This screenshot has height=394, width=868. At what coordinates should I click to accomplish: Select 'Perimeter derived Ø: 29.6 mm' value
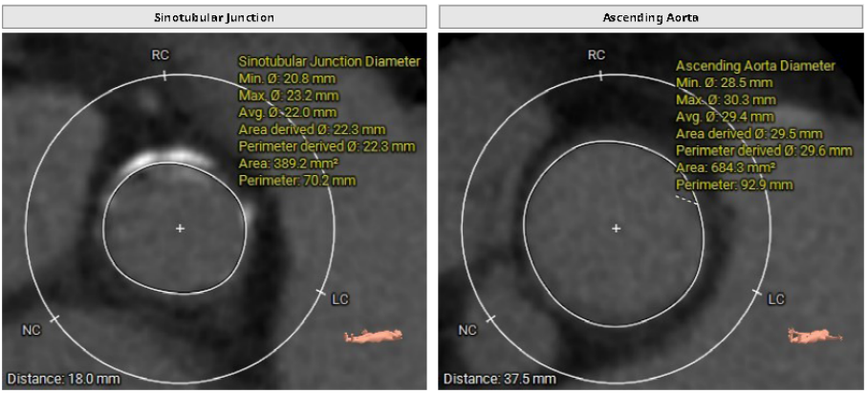pyautogui.click(x=764, y=151)
